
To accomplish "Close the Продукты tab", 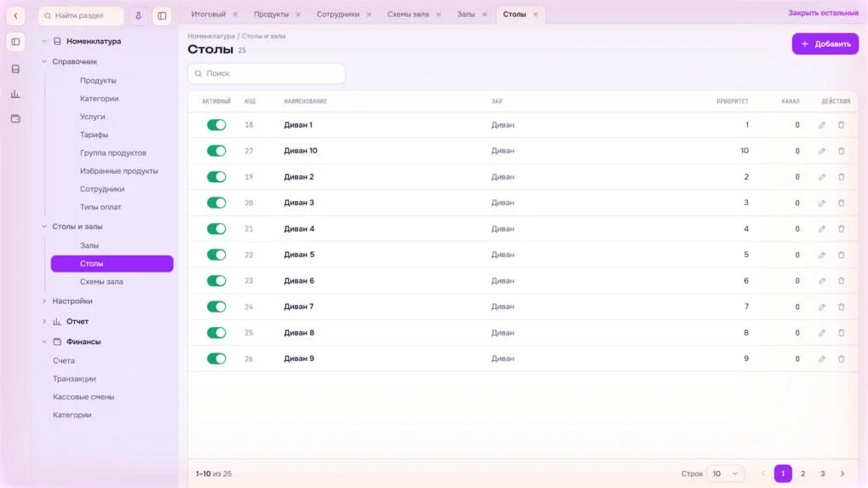I will tap(298, 14).
